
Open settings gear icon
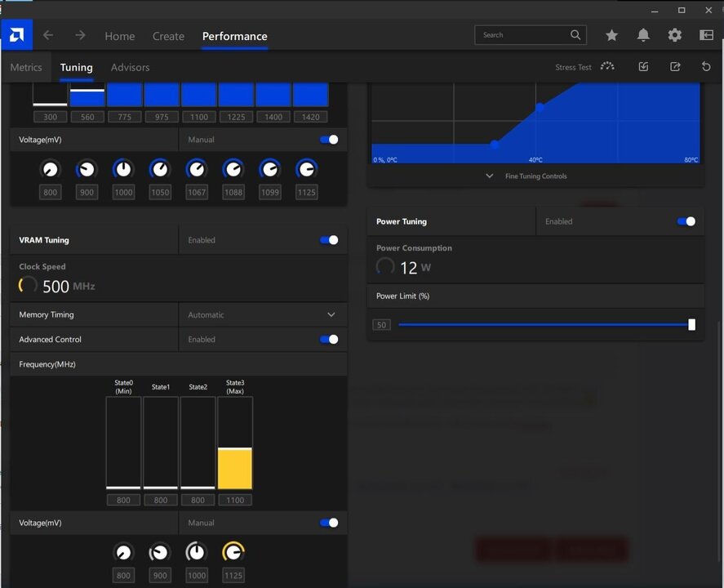pyautogui.click(x=674, y=35)
